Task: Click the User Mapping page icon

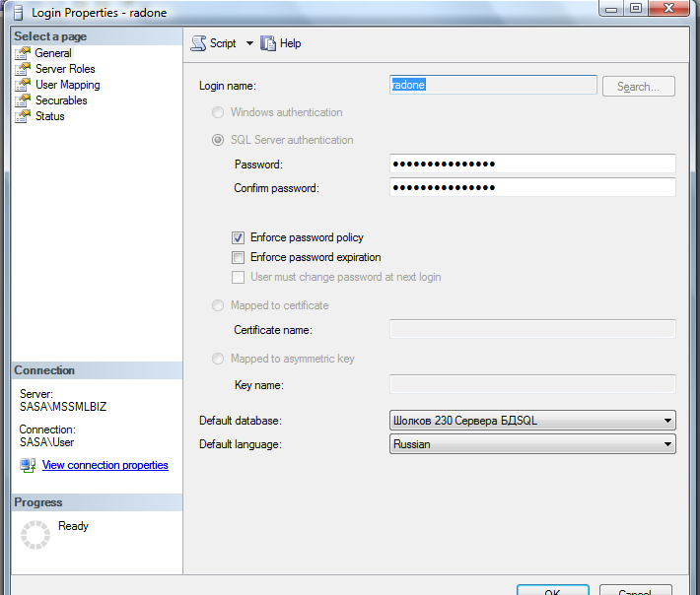Action: [23, 85]
